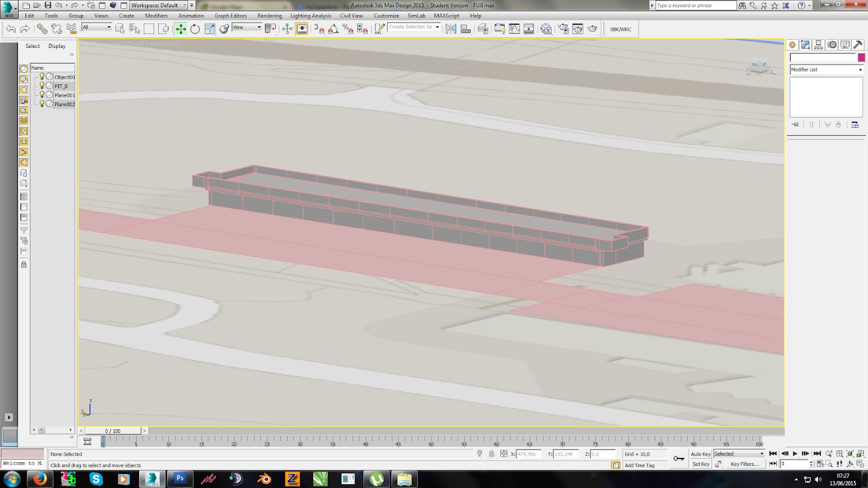
Task: Click the Render Production teapot
Action: (x=592, y=29)
